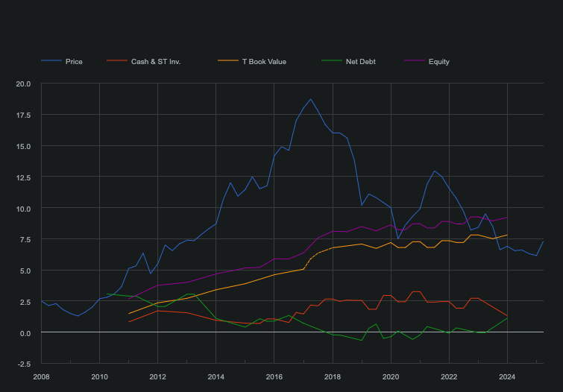The image size is (563, 392).
Task: Click the Price line's highest peak
Action: point(311,99)
